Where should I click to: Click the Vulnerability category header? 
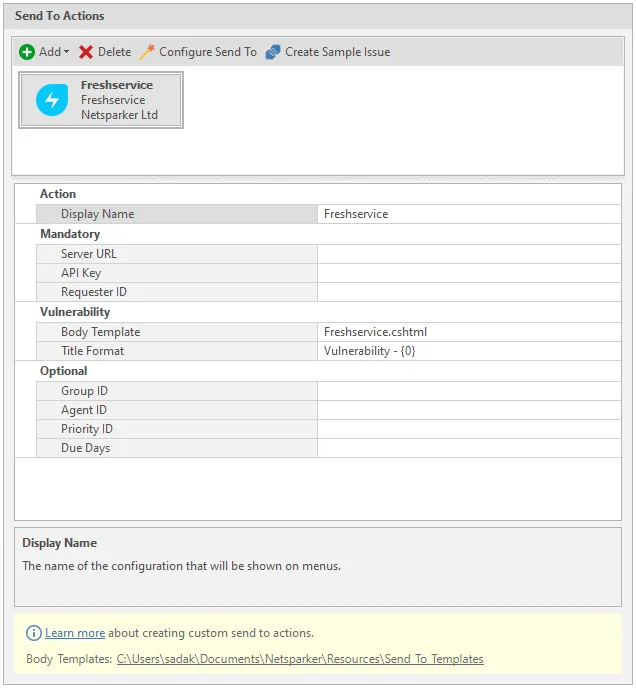[75, 312]
